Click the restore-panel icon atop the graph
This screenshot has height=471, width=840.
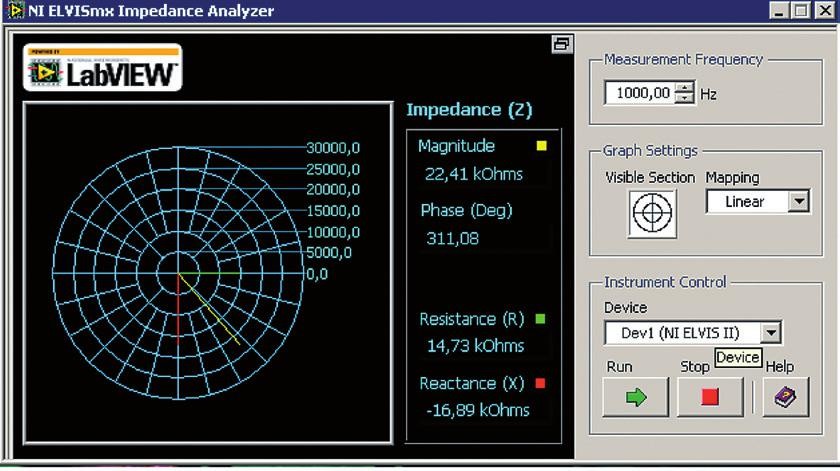click(561, 44)
